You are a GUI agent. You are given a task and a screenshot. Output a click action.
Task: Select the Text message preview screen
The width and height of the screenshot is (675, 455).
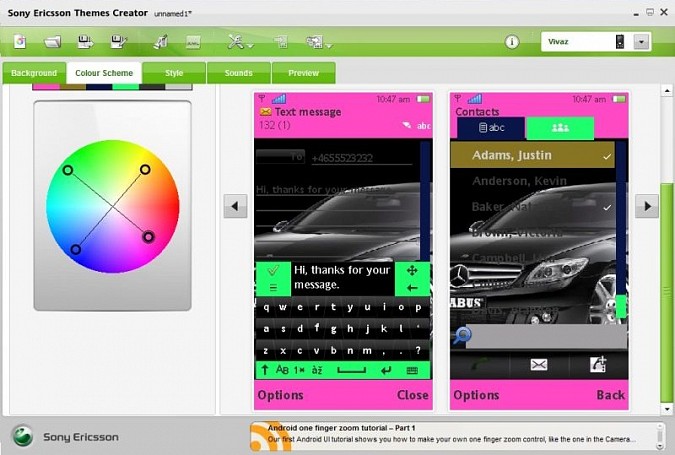pos(343,251)
